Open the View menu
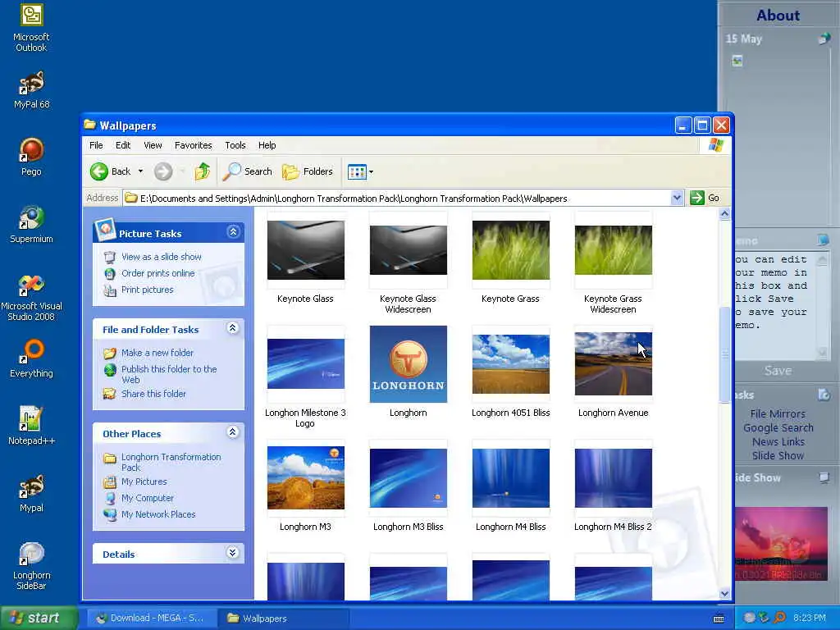840x630 pixels. pos(153,145)
